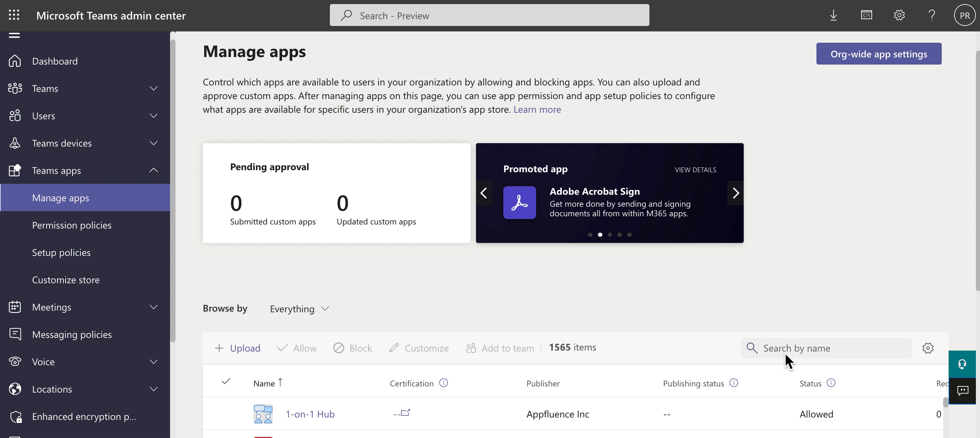Click the headset support icon on right edge

coord(963,364)
